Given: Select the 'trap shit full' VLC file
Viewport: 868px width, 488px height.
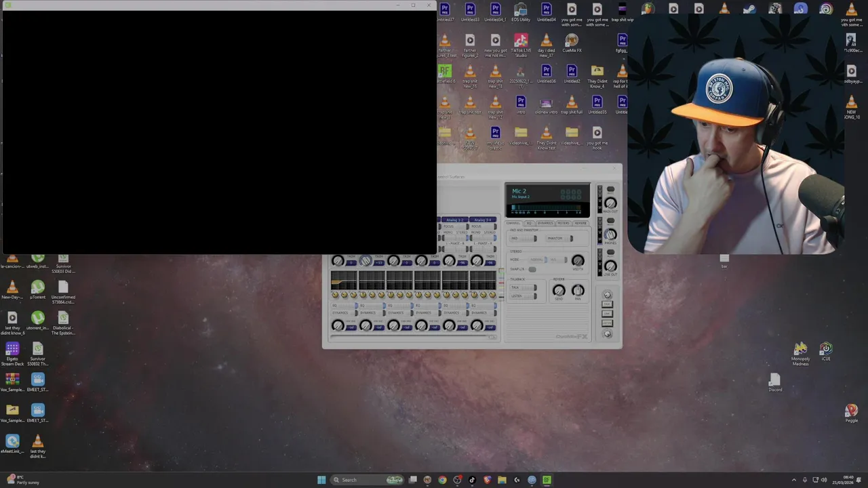Looking at the screenshot, I should pyautogui.click(x=572, y=105).
